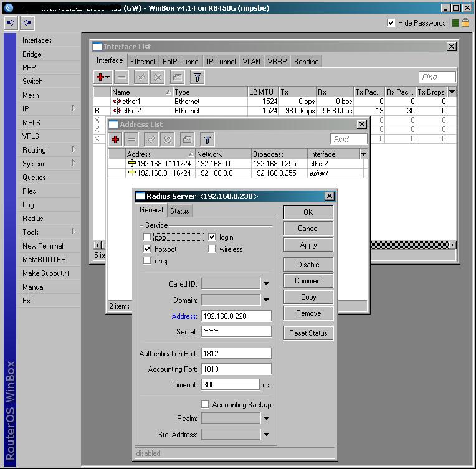476x469 pixels.
Task: Click the comment icon in Address List toolbar
Action: click(x=188, y=140)
